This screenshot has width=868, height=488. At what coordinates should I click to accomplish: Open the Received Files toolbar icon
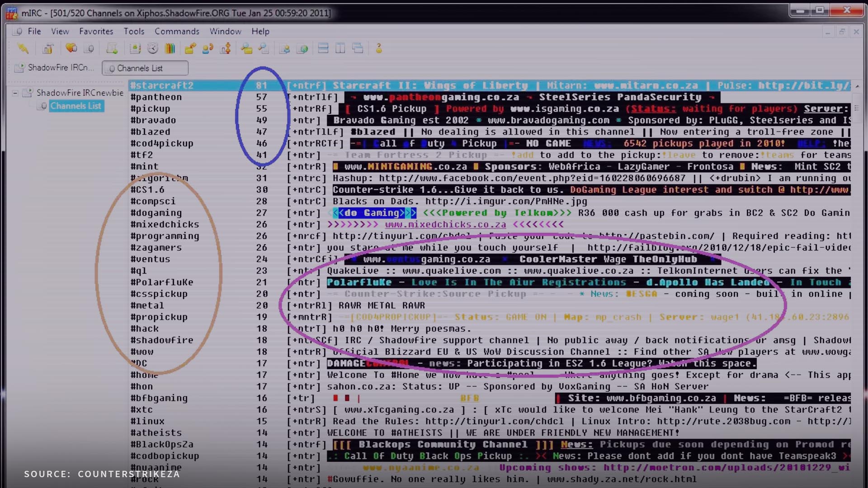point(246,48)
